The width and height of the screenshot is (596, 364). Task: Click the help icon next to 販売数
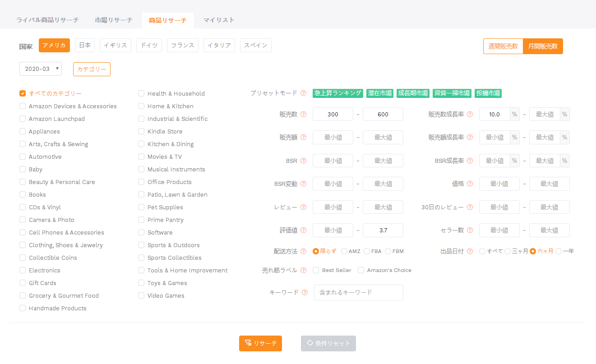click(x=303, y=115)
